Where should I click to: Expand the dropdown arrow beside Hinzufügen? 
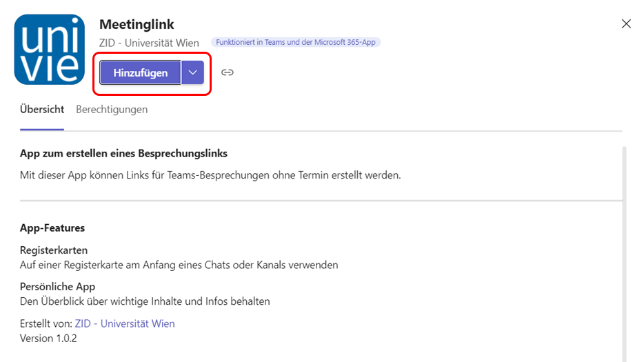(193, 72)
